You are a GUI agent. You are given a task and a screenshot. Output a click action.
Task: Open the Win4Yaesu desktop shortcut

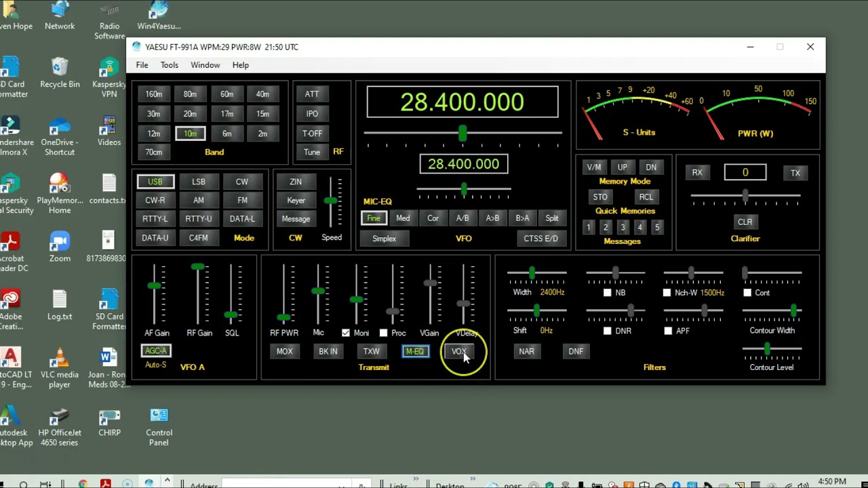tap(159, 16)
